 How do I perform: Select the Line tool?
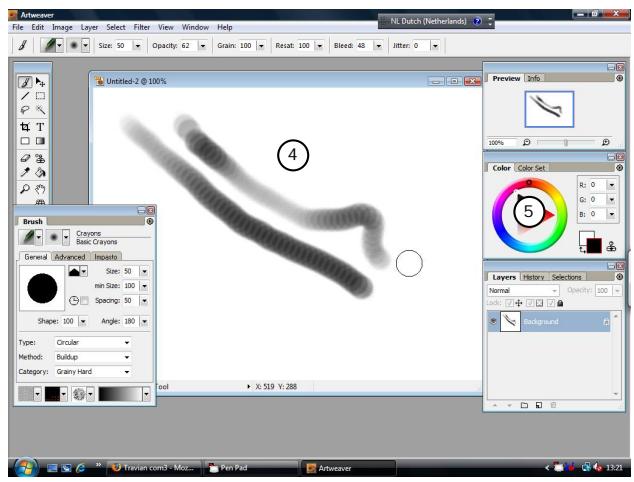25,96
